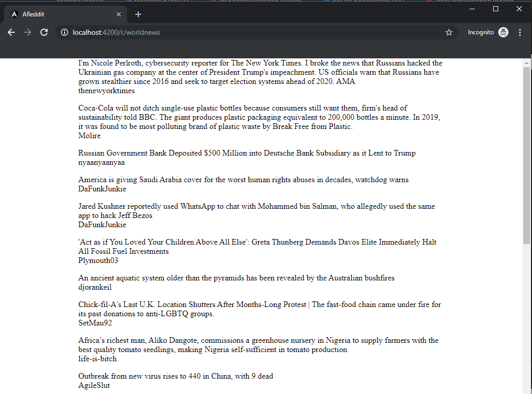This screenshot has width=532, height=394.
Task: Click the Greta Thunberg Davos post title
Action: point(258,247)
